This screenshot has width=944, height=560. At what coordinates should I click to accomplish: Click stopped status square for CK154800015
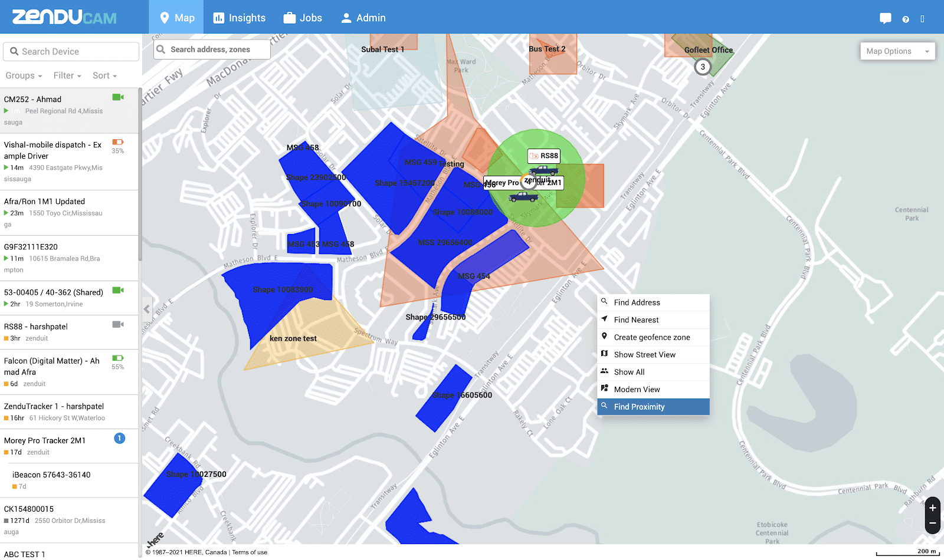click(6, 521)
